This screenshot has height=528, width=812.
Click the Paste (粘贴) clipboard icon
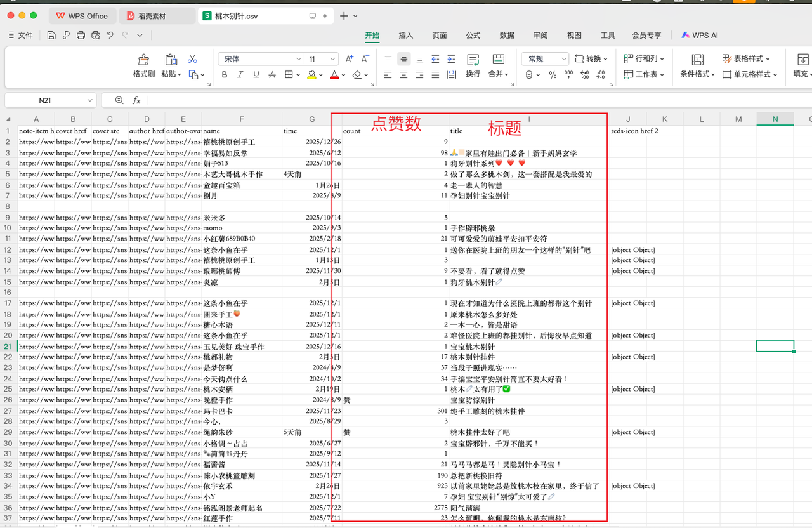click(x=171, y=60)
